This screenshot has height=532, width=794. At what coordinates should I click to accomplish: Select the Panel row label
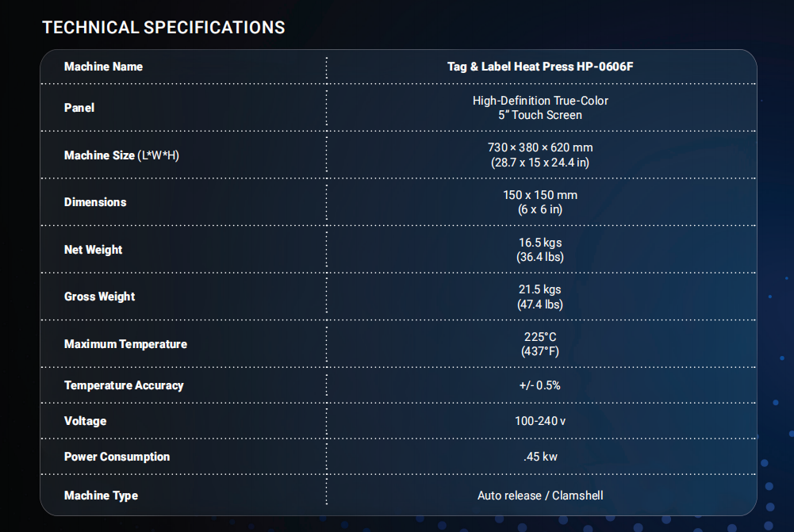click(x=79, y=108)
